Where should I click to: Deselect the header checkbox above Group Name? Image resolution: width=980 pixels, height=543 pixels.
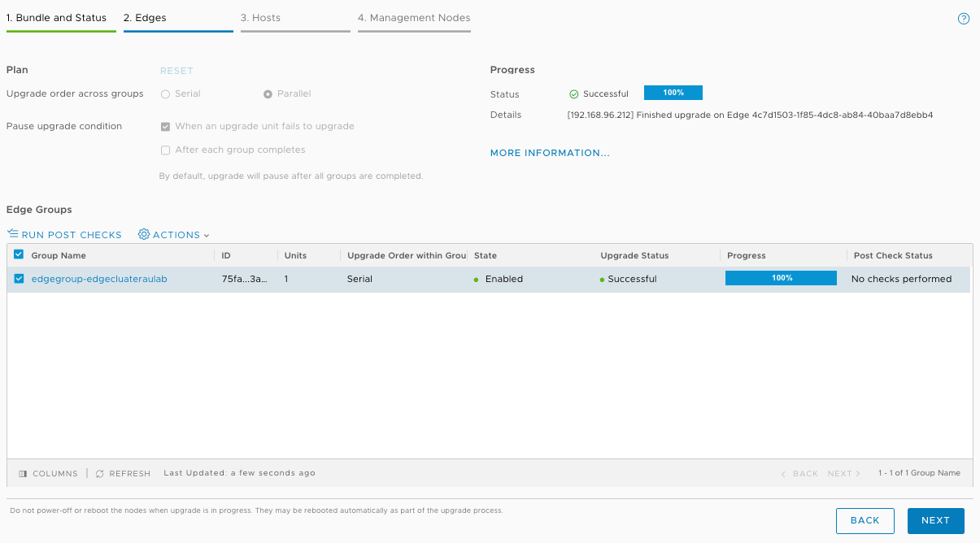click(18, 254)
